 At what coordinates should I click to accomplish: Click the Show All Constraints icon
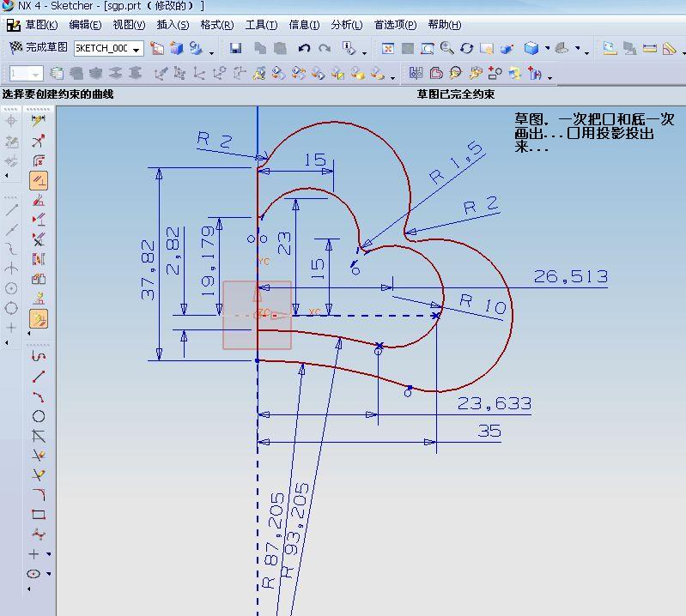39,219
